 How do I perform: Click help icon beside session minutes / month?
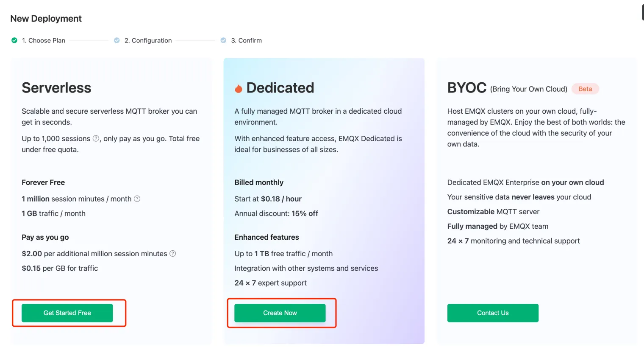point(137,199)
